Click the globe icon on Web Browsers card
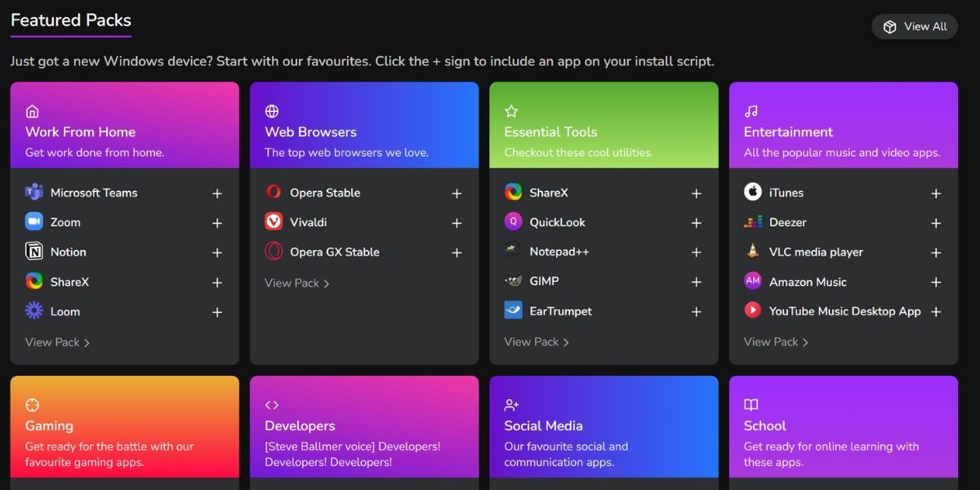980x490 pixels. (x=272, y=111)
